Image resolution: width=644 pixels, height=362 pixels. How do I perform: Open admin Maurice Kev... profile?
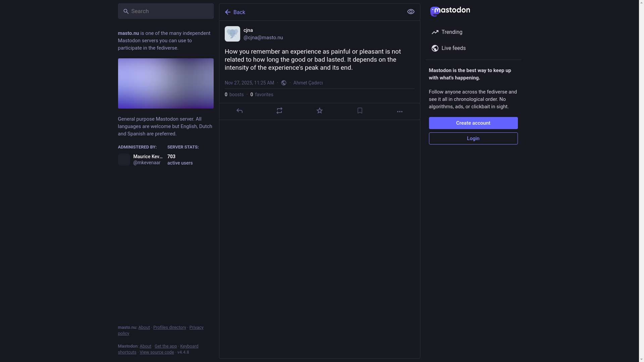pos(148,157)
